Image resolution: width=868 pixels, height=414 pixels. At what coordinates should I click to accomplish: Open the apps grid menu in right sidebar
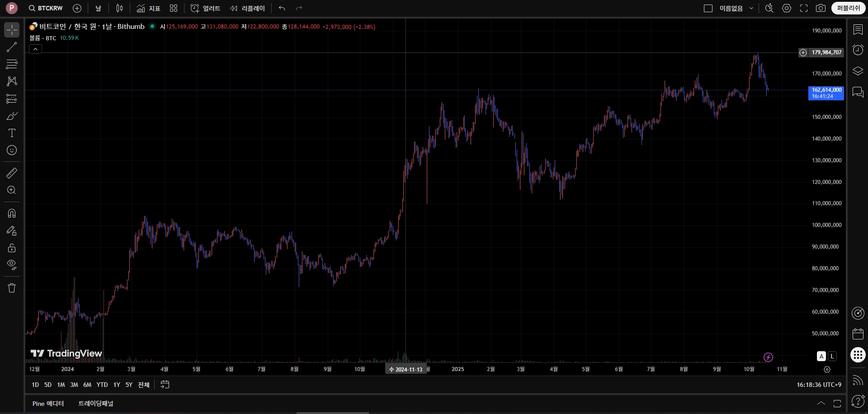tap(858, 355)
